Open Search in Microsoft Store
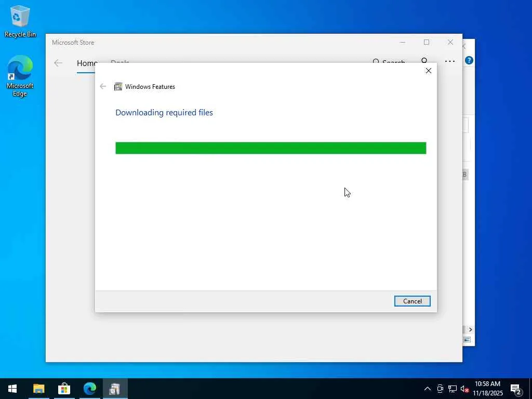Screen dimensions: 532x399 [389, 62]
